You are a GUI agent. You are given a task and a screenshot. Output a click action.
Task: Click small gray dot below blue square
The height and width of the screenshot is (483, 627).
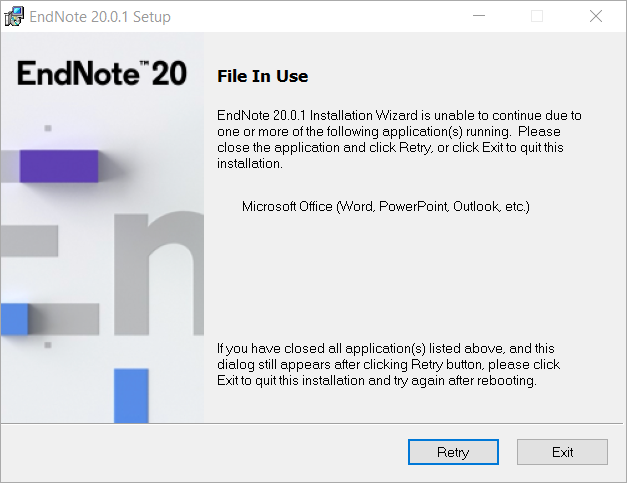pos(48,345)
